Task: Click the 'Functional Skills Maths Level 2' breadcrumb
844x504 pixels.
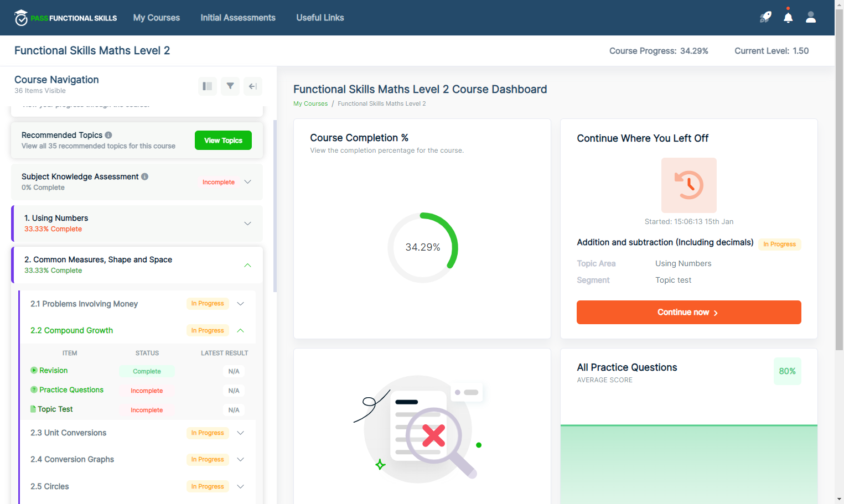Action: [x=382, y=103]
